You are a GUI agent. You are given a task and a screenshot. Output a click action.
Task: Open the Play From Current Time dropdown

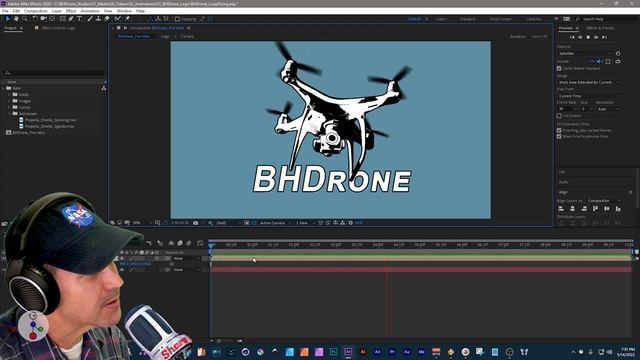589,96
